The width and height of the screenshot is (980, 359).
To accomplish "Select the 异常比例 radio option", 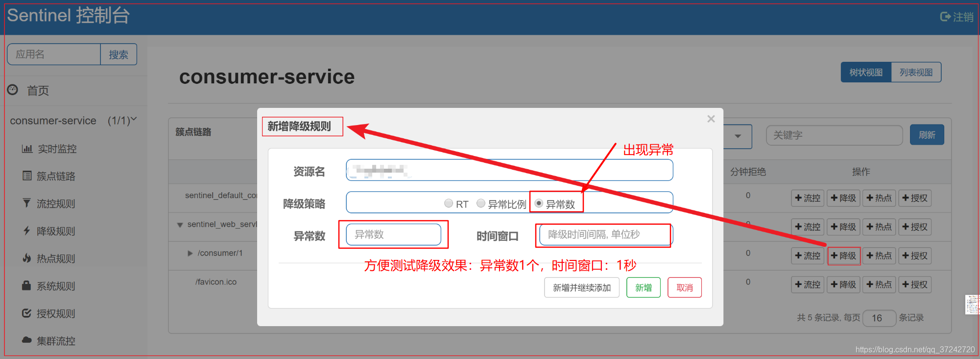I will pyautogui.click(x=481, y=203).
